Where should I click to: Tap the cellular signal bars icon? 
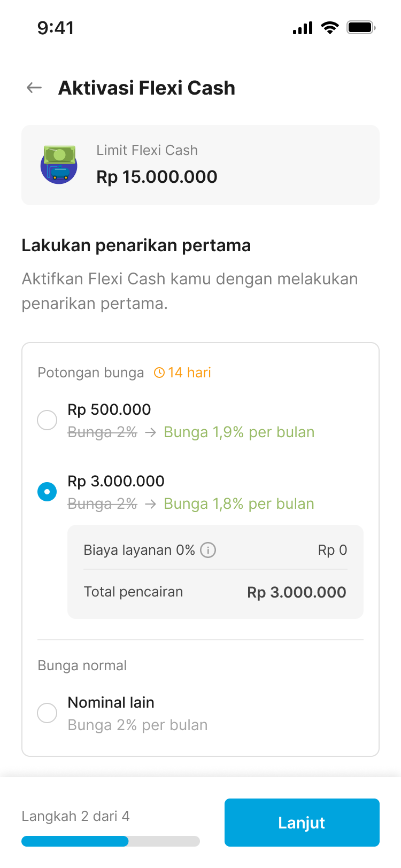click(303, 28)
